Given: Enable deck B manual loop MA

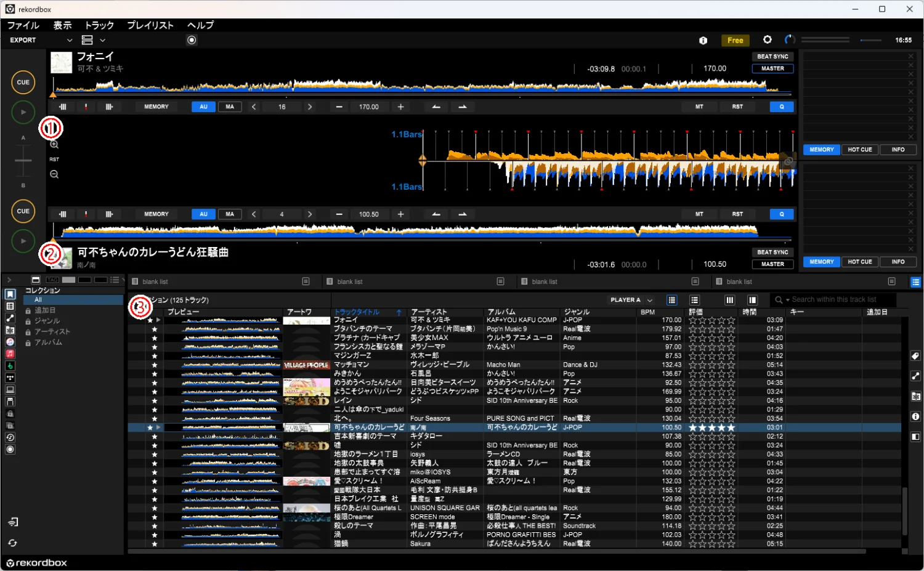Looking at the screenshot, I should (x=230, y=214).
